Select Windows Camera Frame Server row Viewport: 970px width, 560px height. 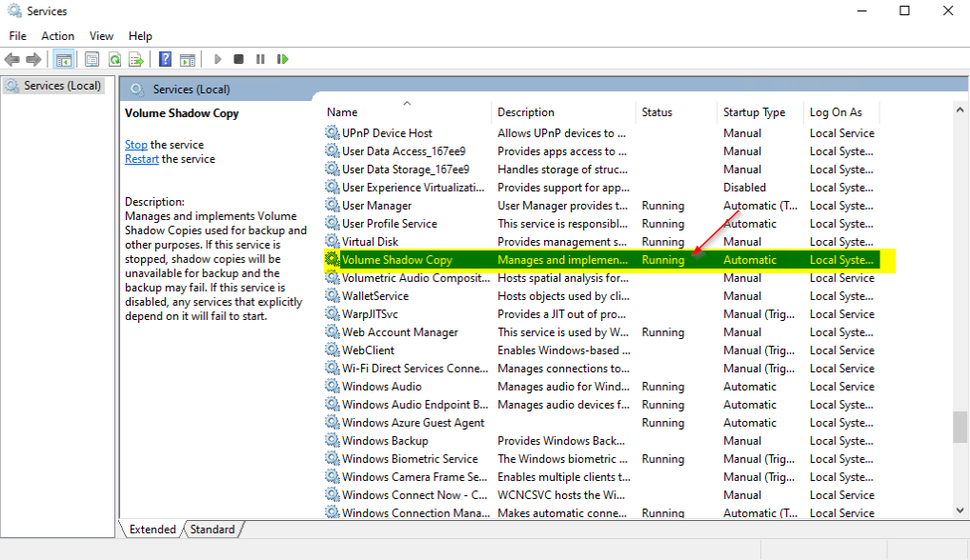(600, 476)
